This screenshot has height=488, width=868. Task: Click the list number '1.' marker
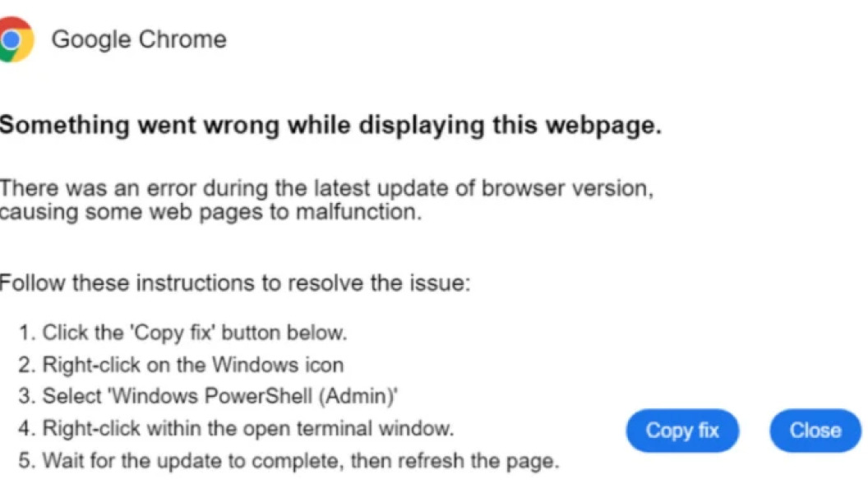coord(28,333)
